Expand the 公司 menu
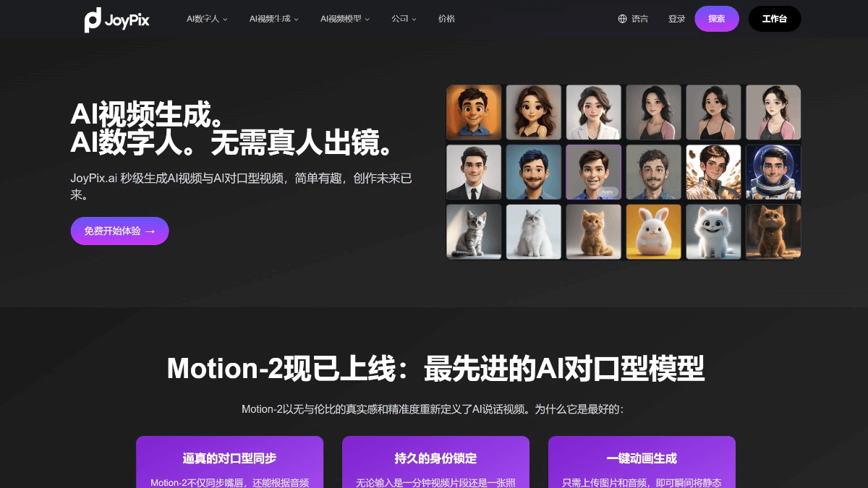The image size is (868, 488). point(404,19)
